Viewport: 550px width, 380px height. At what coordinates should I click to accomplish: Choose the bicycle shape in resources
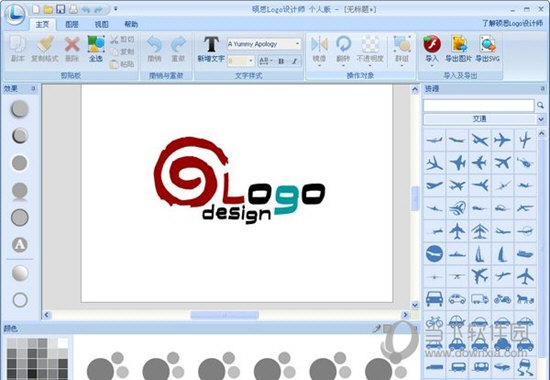coord(434,321)
